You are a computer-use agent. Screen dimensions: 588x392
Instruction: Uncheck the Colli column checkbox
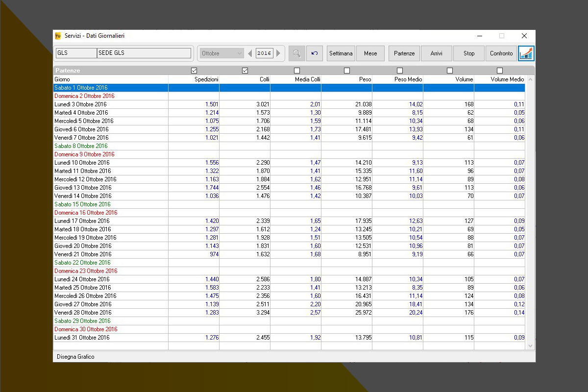tap(245, 71)
